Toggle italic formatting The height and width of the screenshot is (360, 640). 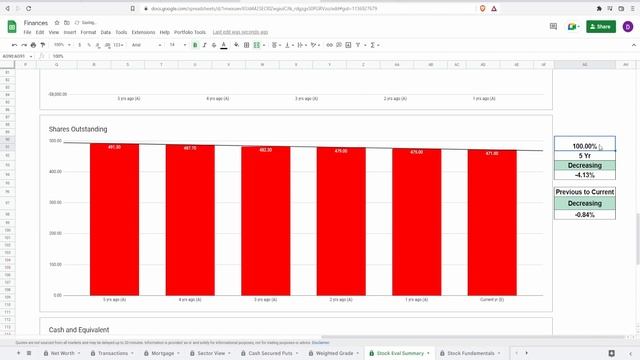pos(204,45)
